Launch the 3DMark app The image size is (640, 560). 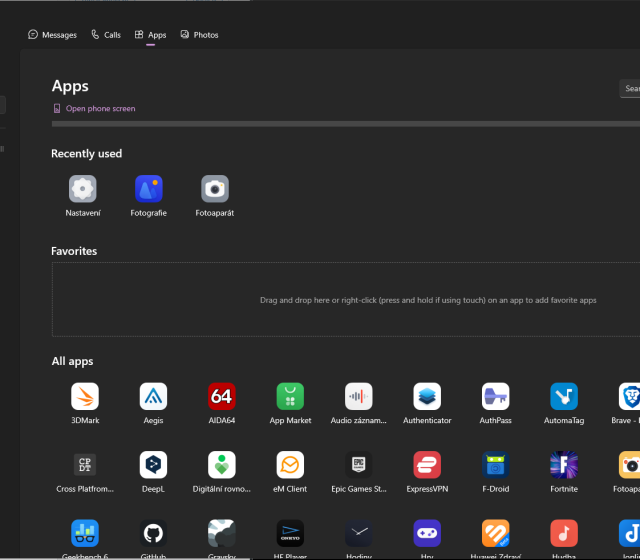point(85,397)
